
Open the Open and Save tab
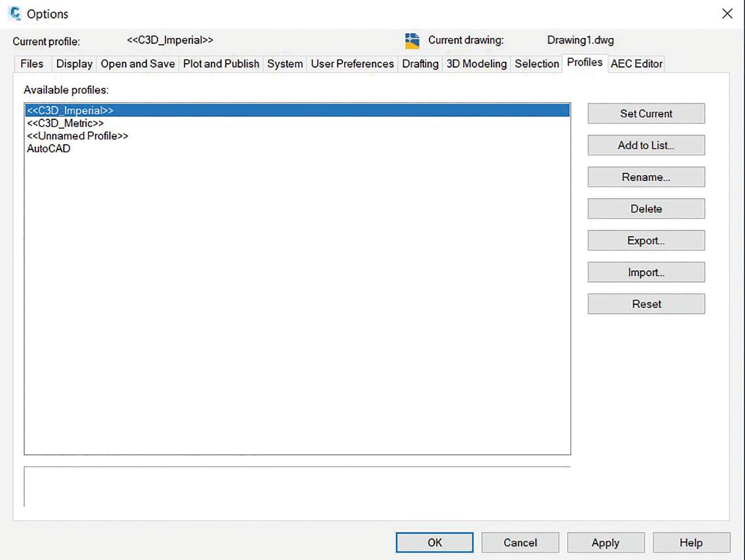tap(138, 64)
